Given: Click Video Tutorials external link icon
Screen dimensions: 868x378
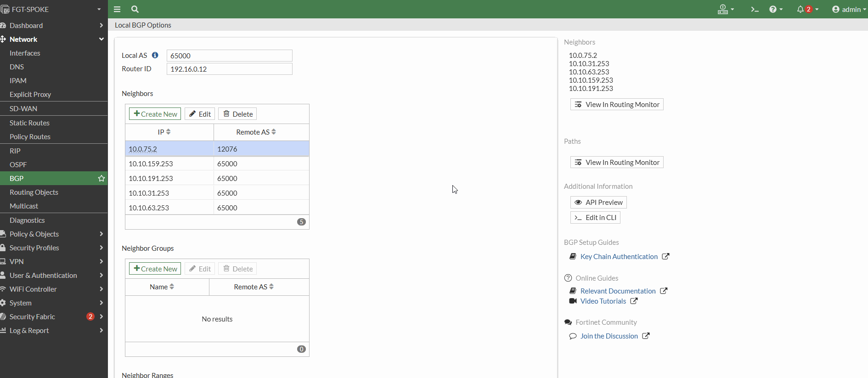Looking at the screenshot, I should click(634, 301).
